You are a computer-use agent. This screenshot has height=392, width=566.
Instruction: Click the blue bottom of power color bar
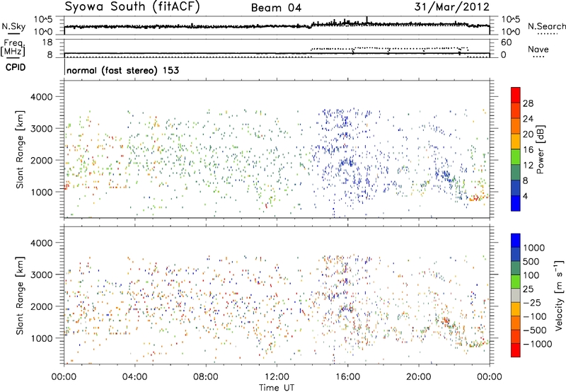516,203
